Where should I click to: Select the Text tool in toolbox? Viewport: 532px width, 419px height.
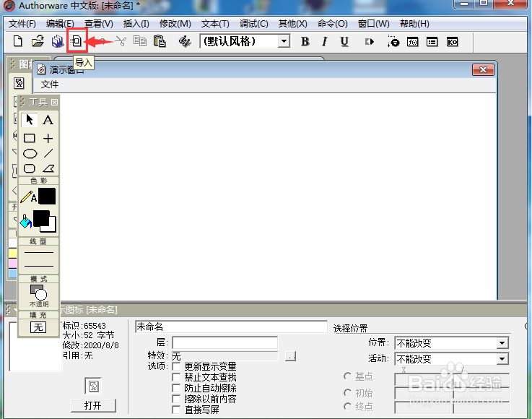[x=48, y=119]
